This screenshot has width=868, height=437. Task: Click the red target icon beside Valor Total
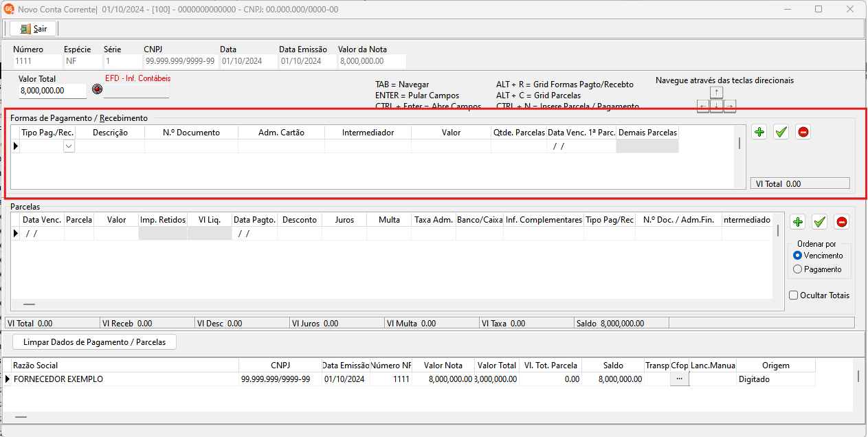(x=96, y=90)
